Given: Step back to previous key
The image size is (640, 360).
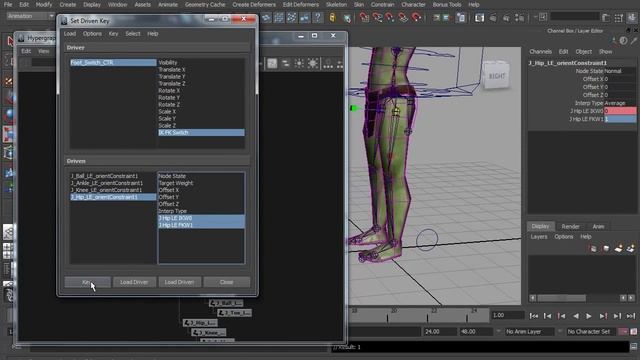Looking at the screenshot, I should pyautogui.click(x=562, y=316).
